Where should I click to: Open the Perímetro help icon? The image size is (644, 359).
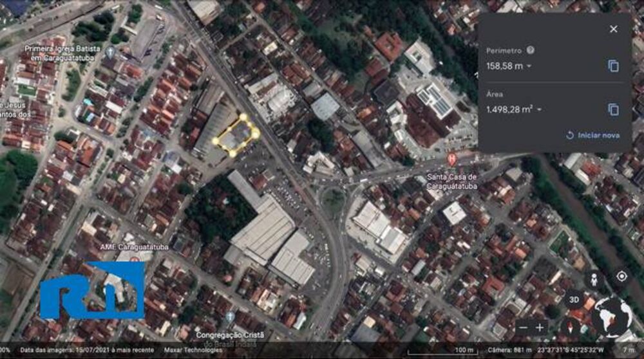pyautogui.click(x=531, y=50)
